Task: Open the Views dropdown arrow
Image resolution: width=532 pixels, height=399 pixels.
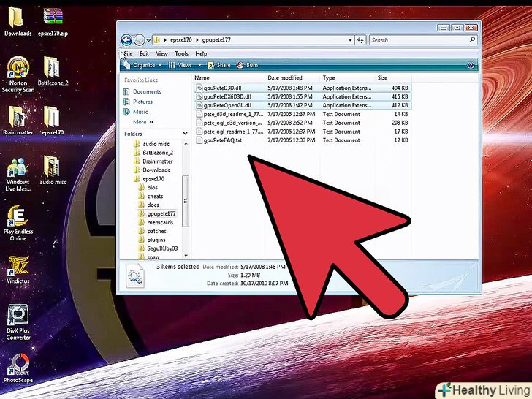Action: point(199,65)
